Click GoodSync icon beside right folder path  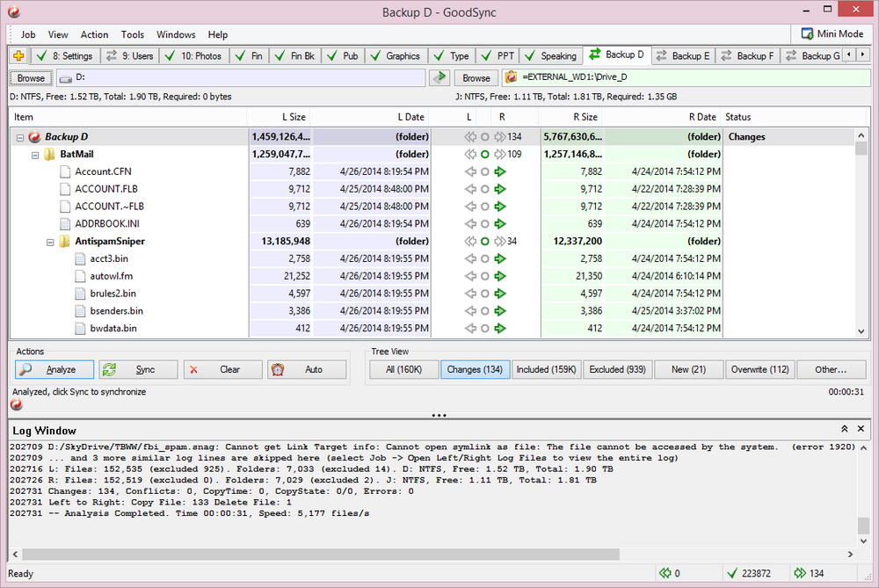[x=511, y=77]
